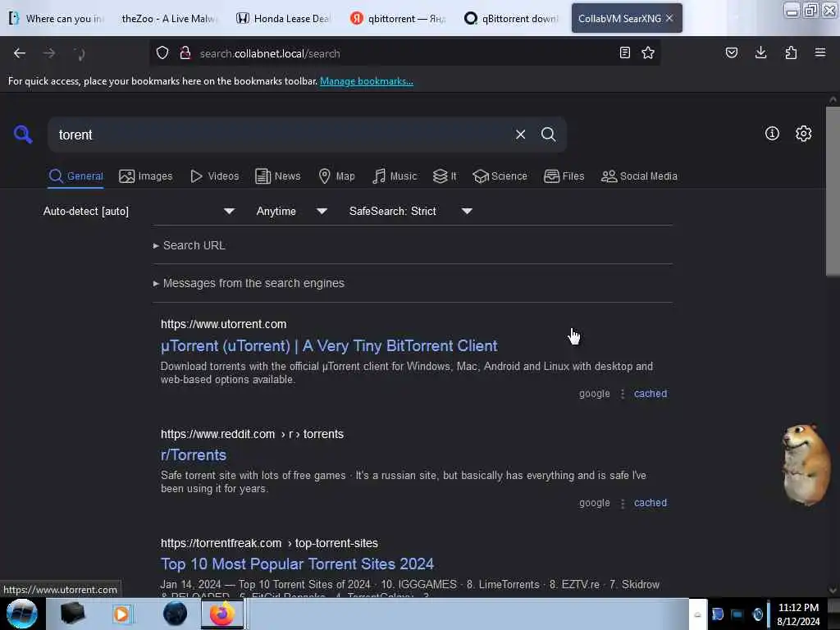Switch to Firefox in the taskbar

pyautogui.click(x=221, y=614)
